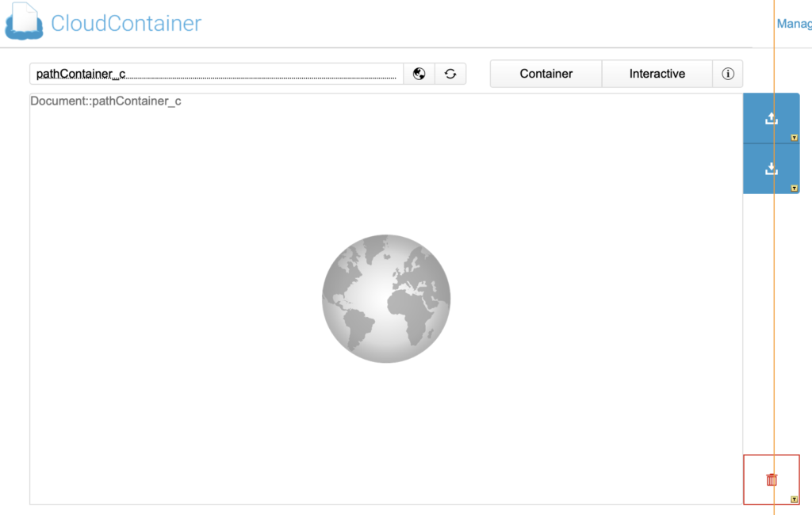The image size is (812, 515).
Task: Open info via the circled i icon
Action: coord(728,74)
